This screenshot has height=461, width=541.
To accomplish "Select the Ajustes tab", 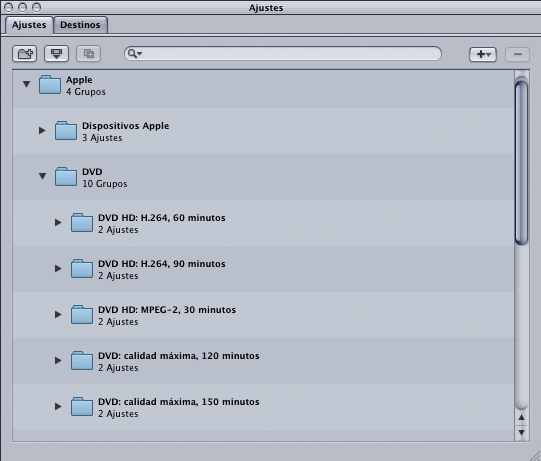I will [x=29, y=25].
